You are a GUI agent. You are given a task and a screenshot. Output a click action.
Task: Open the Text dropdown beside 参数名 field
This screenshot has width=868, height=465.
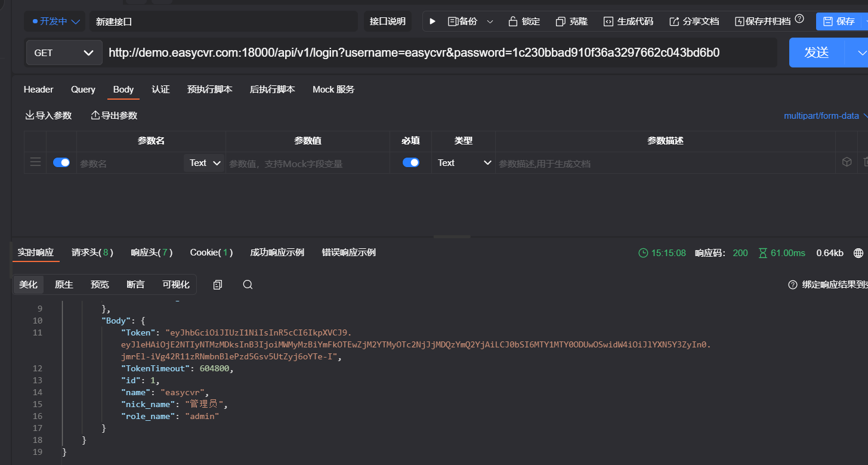(x=205, y=163)
